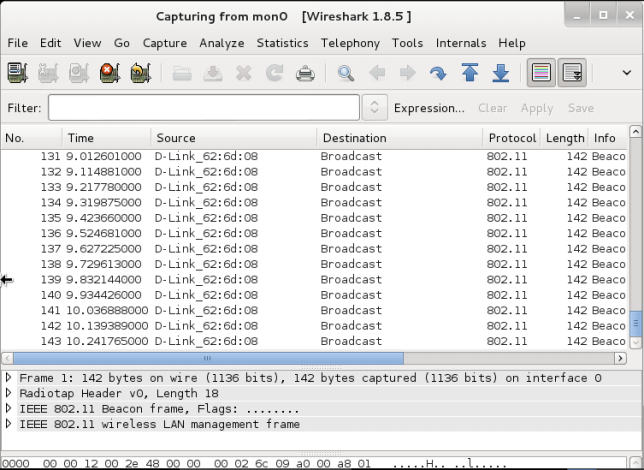Open the Statistics menu
Image resolution: width=644 pixels, height=470 pixels.
pyautogui.click(x=282, y=43)
